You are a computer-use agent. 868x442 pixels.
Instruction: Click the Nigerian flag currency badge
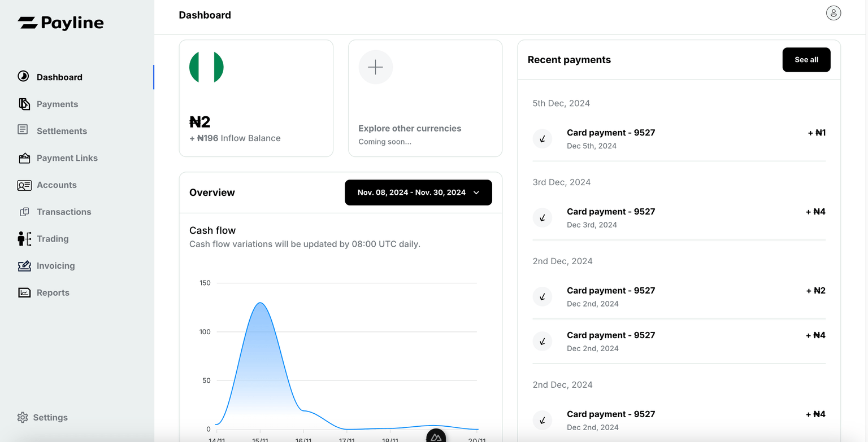click(206, 67)
